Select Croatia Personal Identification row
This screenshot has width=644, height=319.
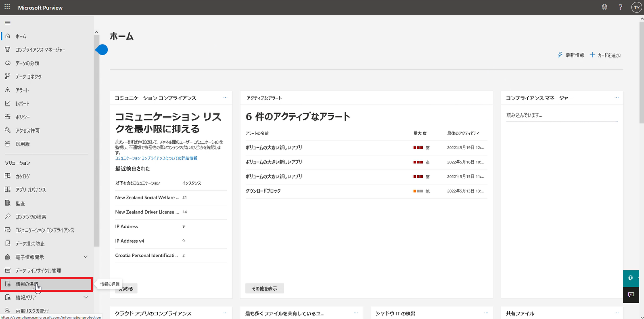[171, 256]
